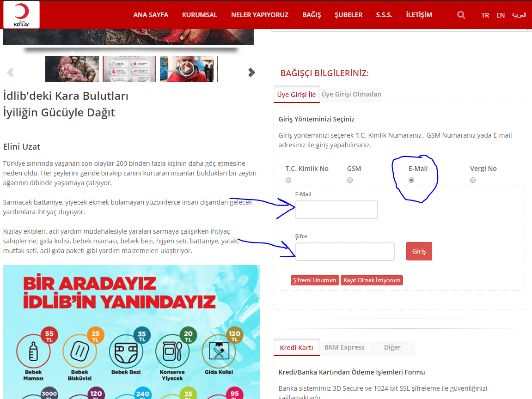Open KURUMSAL menu
This screenshot has width=532, height=399.
click(200, 15)
